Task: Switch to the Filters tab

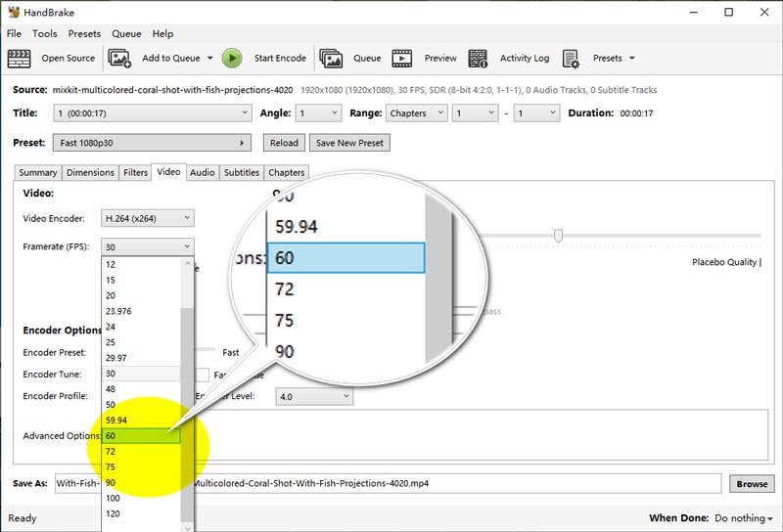Action: click(135, 173)
